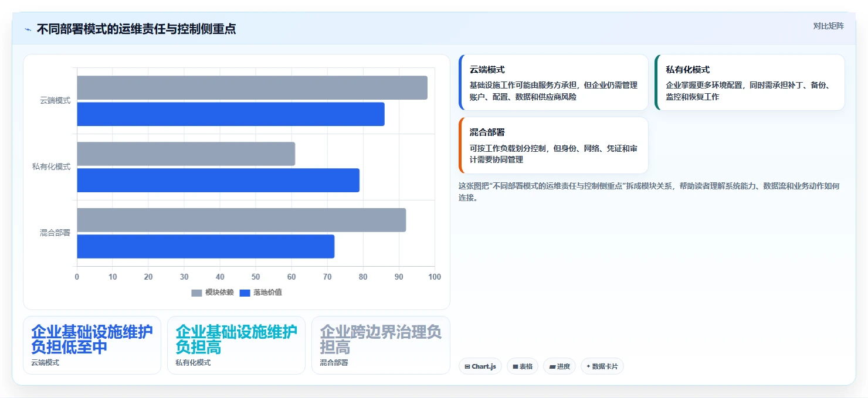Click text 可按工作负载划分控制

[508, 148]
